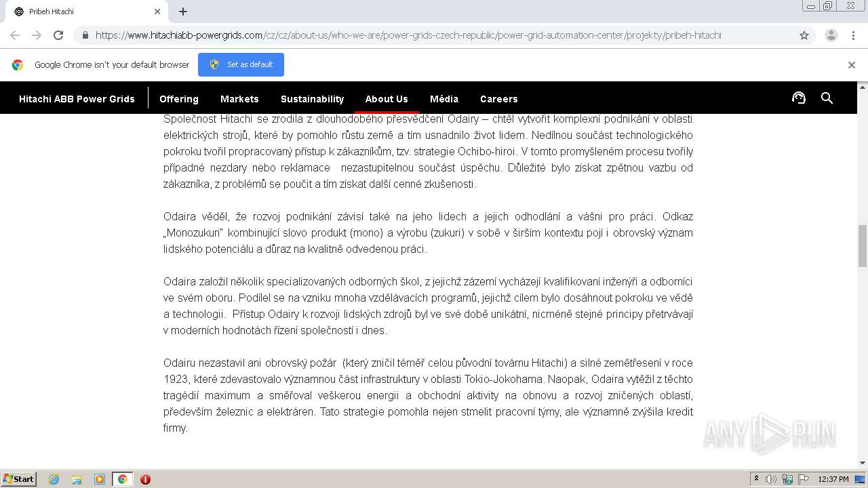Click the Hitachi ABB Power Grids logo
The image size is (868, 488).
pyautogui.click(x=77, y=99)
